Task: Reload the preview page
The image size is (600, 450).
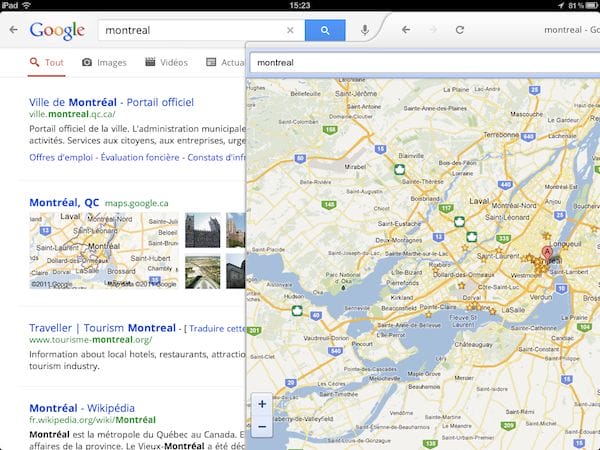Action: pos(460,29)
